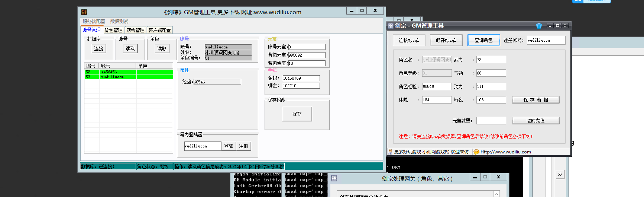Click the red 注意 warning text
The height and width of the screenshot is (197, 644).
coord(466,137)
